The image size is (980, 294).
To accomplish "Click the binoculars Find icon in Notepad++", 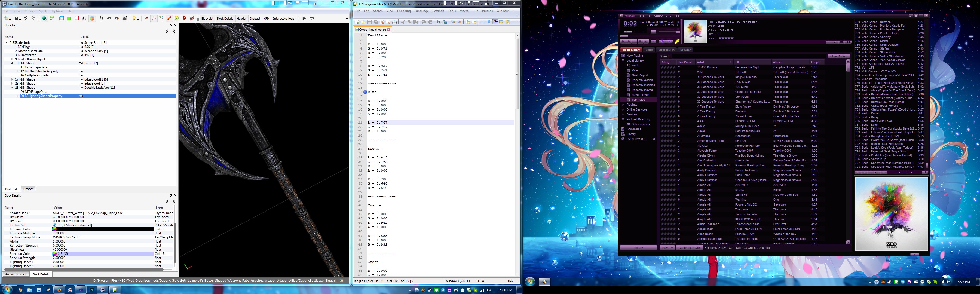I will (x=438, y=22).
